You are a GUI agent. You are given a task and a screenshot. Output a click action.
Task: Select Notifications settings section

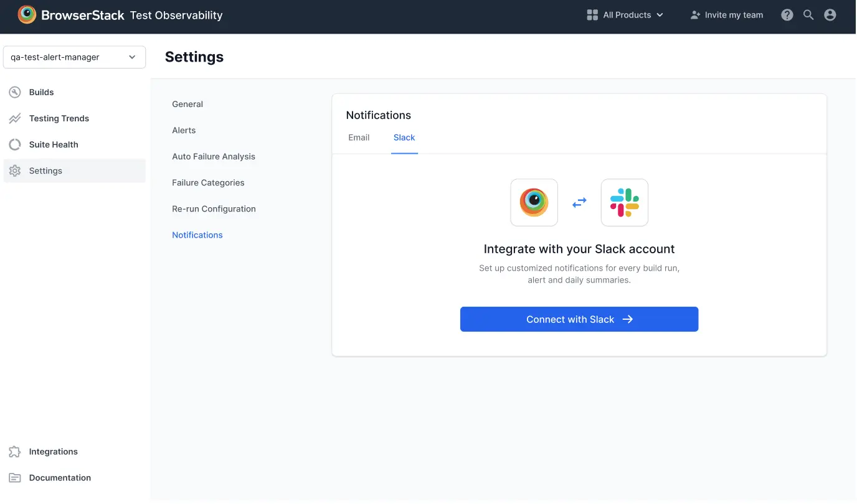197,235
